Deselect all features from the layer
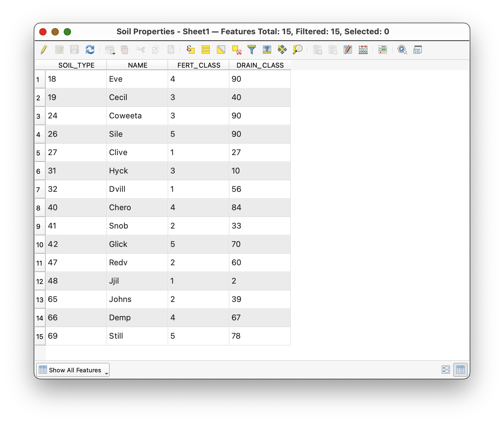 click(x=236, y=50)
